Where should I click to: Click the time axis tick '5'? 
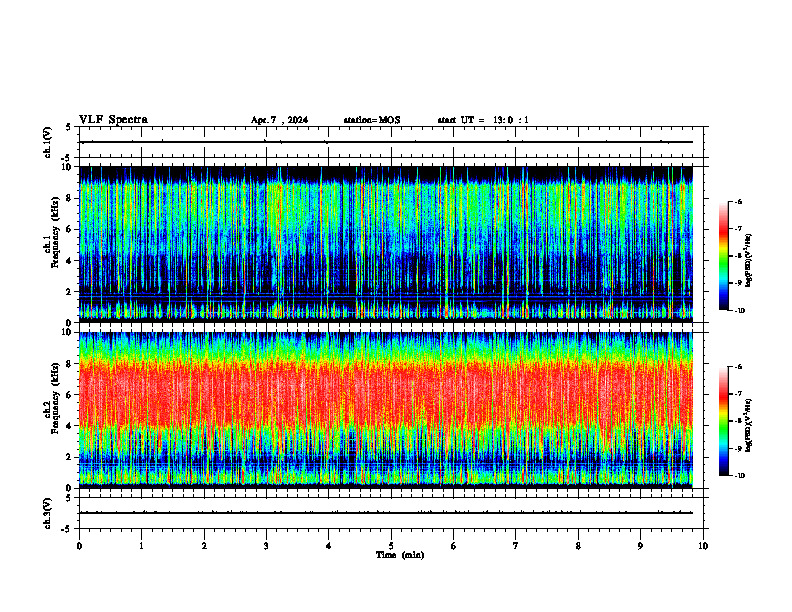pos(391,546)
